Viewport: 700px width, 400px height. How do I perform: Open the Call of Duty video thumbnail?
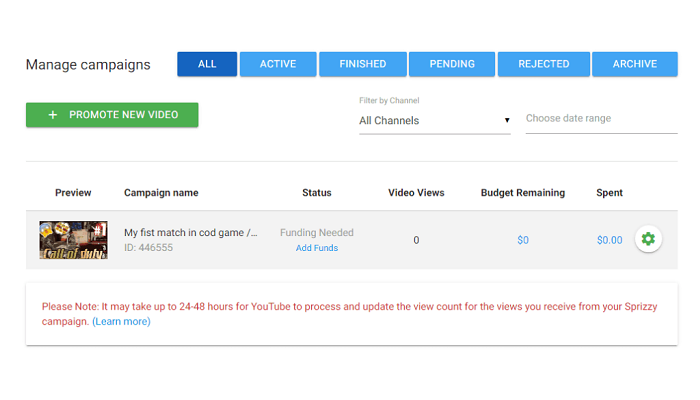[x=73, y=240]
